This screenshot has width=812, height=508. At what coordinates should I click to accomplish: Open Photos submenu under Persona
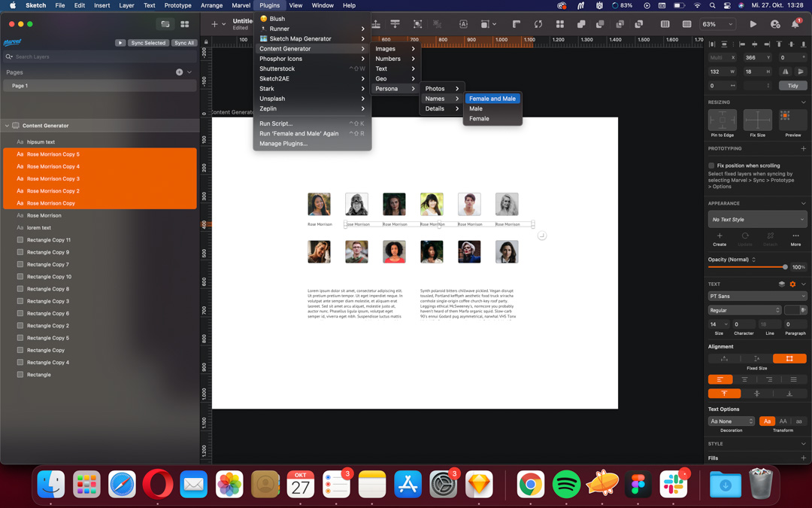click(x=442, y=89)
